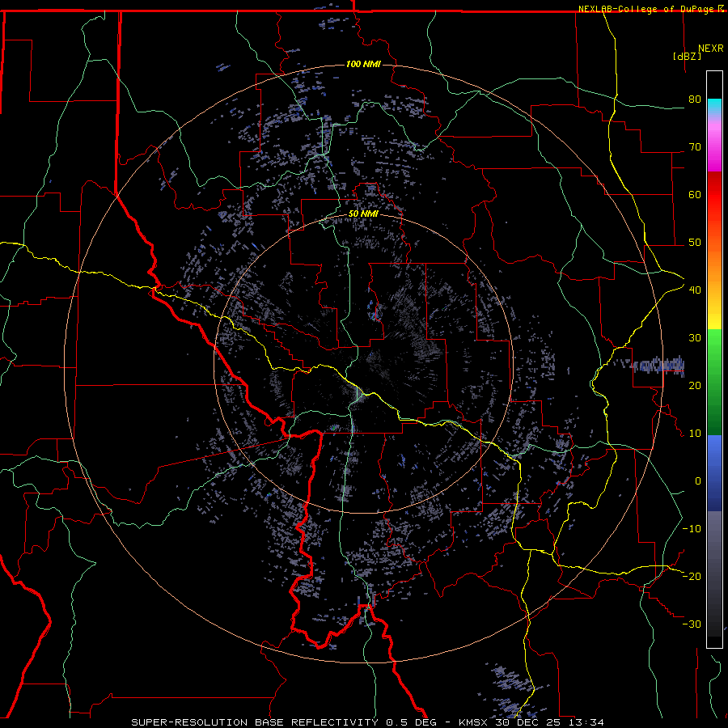This screenshot has height=728, width=728.
Task: Click the 60 value on dBZ scale
Action: (x=695, y=194)
